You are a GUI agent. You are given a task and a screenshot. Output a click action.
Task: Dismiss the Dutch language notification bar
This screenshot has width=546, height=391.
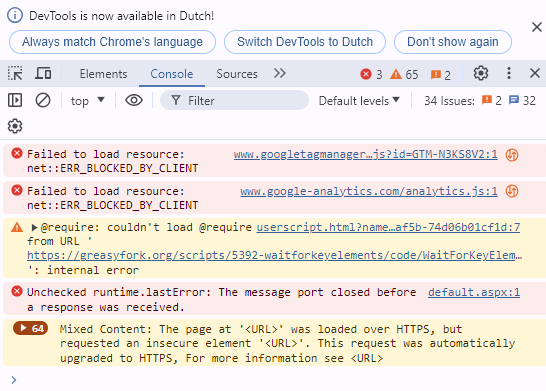pyautogui.click(x=537, y=27)
